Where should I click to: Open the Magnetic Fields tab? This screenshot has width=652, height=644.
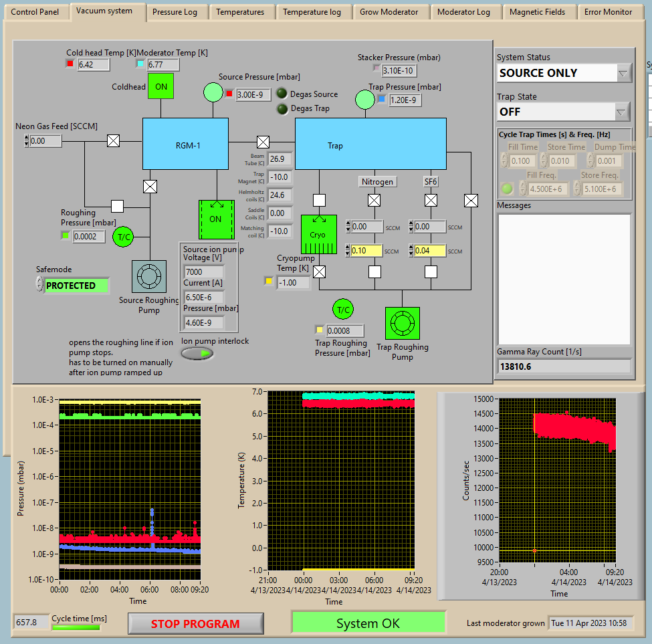click(537, 12)
